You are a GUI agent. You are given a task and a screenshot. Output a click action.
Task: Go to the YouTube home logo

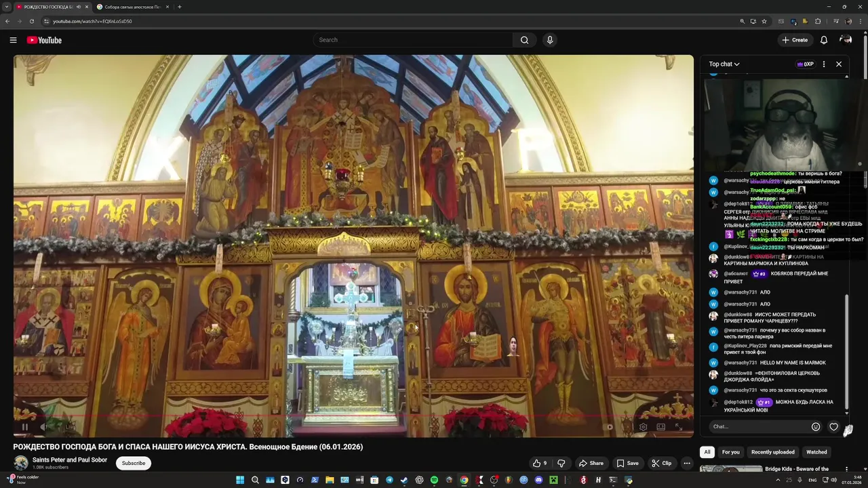point(44,40)
